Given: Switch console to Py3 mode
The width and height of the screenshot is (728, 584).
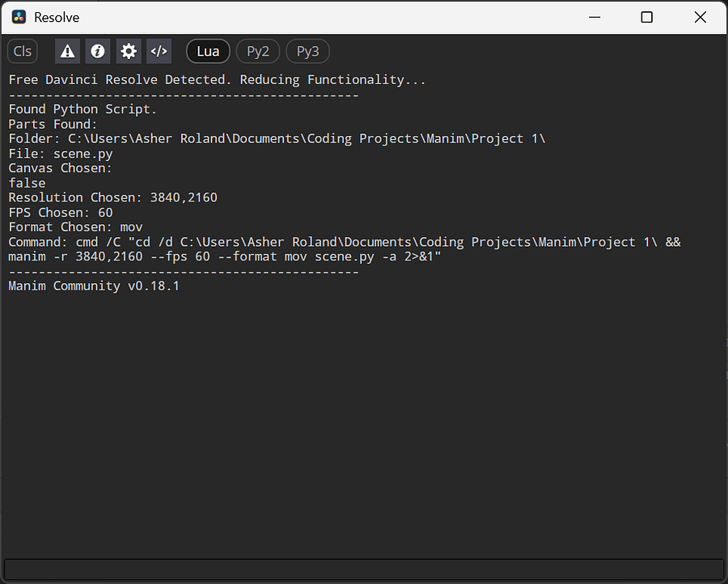Looking at the screenshot, I should click(x=308, y=51).
